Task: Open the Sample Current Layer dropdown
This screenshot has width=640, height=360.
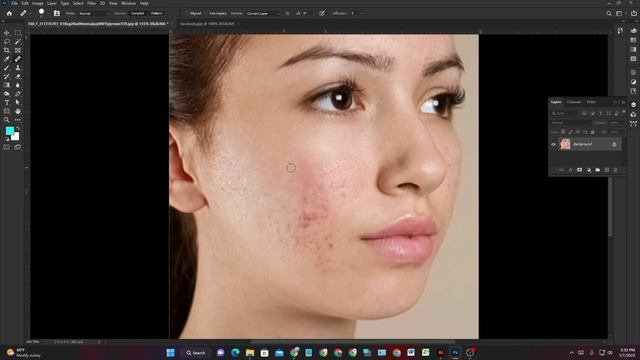Action: (x=263, y=13)
